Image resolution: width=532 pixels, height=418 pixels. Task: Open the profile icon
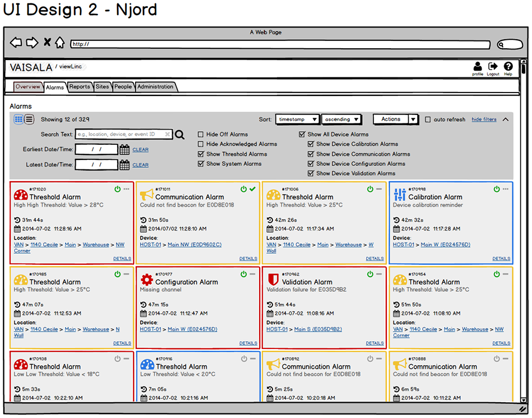[x=478, y=68]
